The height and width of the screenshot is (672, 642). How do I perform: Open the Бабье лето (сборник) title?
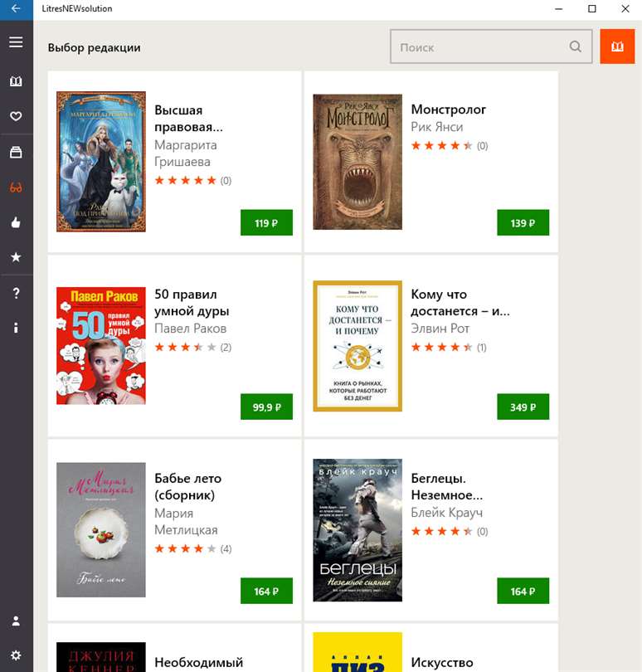[188, 486]
